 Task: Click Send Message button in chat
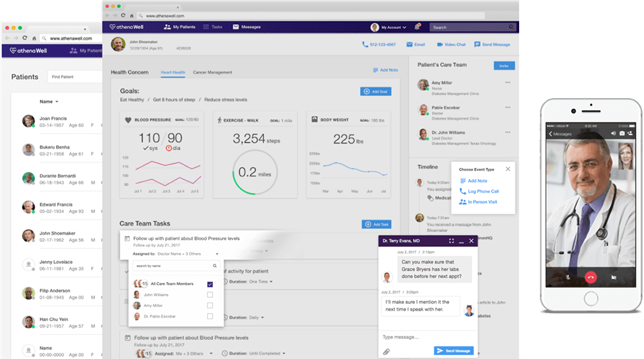[454, 351]
